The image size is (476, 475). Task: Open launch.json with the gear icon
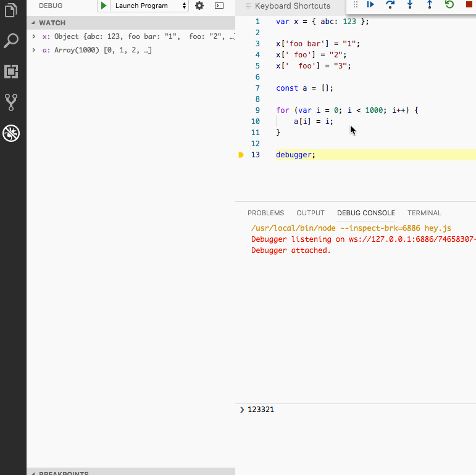[x=199, y=6]
